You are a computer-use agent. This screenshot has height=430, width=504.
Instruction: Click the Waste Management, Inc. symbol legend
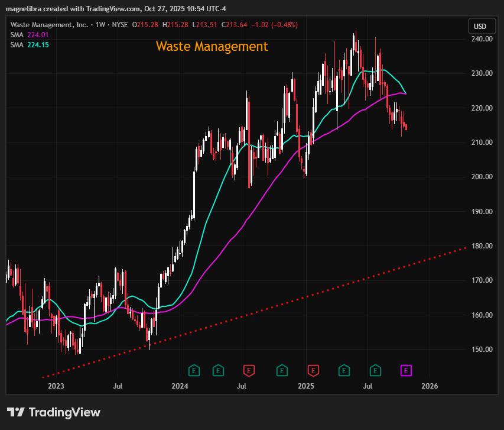click(49, 25)
